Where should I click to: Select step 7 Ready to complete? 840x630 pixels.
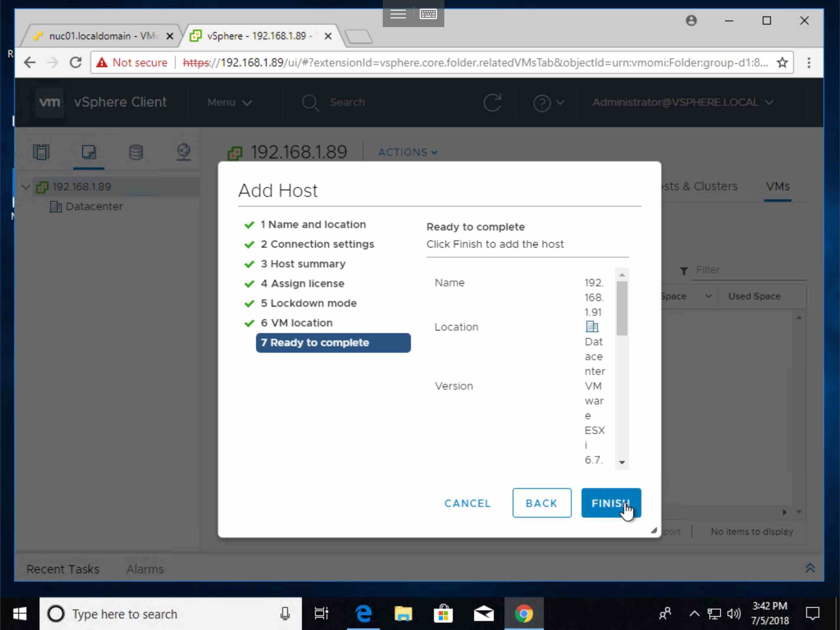click(333, 343)
